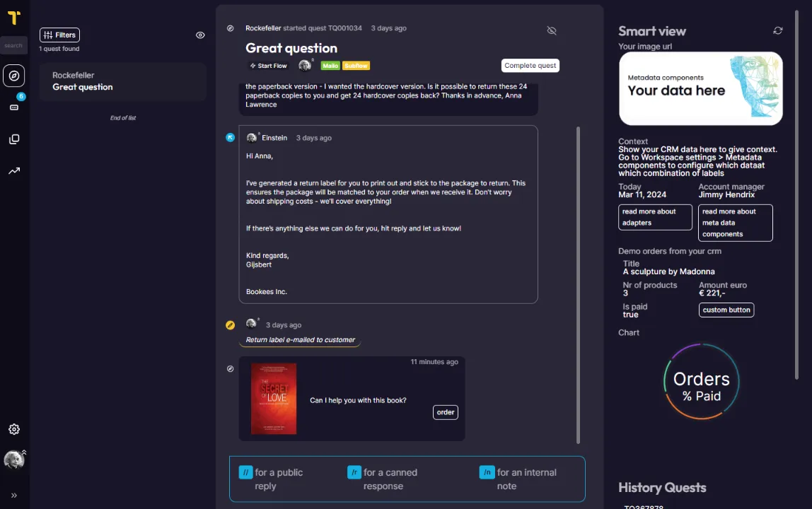Click the sidebar search field

click(x=13, y=45)
